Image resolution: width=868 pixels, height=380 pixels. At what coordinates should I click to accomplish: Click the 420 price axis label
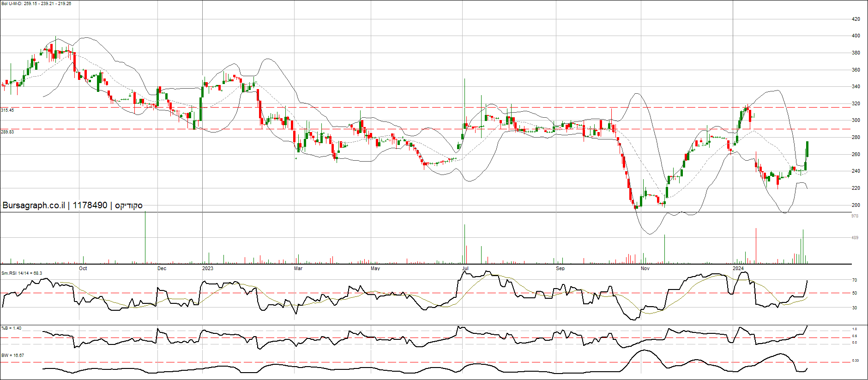856,19
